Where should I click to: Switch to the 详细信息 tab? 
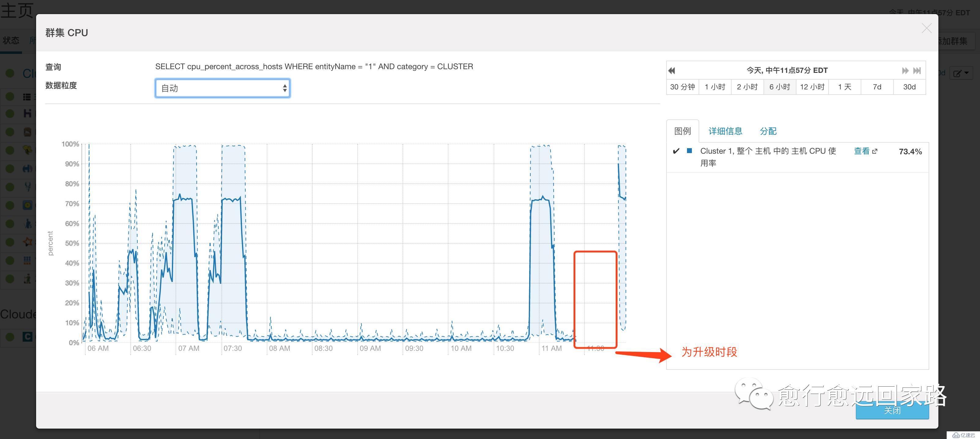(725, 131)
